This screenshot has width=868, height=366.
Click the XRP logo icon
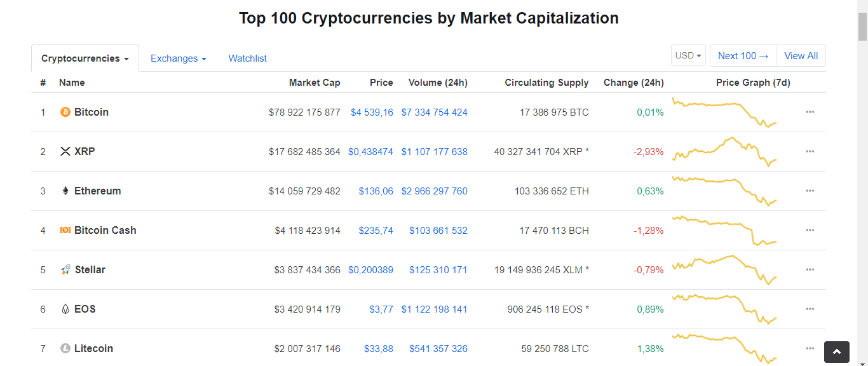click(65, 152)
